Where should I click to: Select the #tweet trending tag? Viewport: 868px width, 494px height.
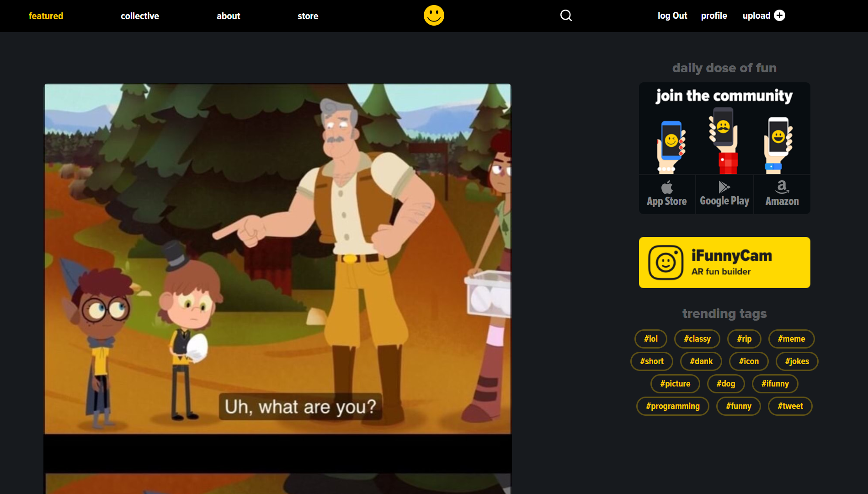point(790,406)
